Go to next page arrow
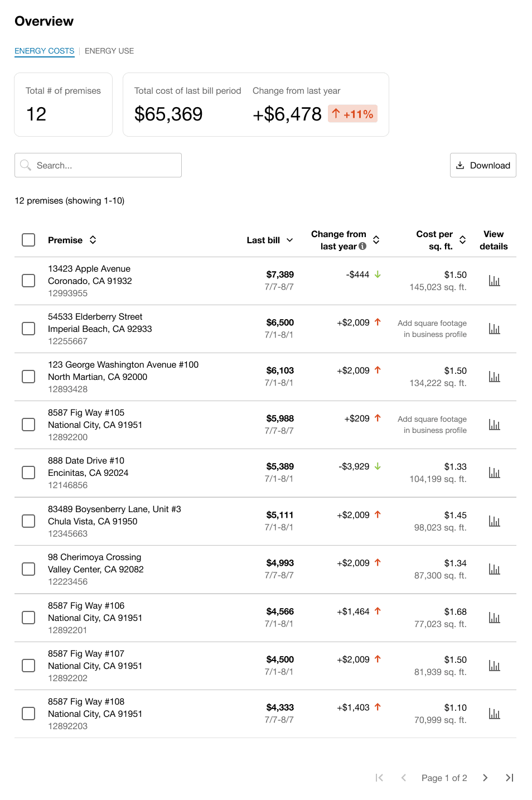 click(485, 778)
